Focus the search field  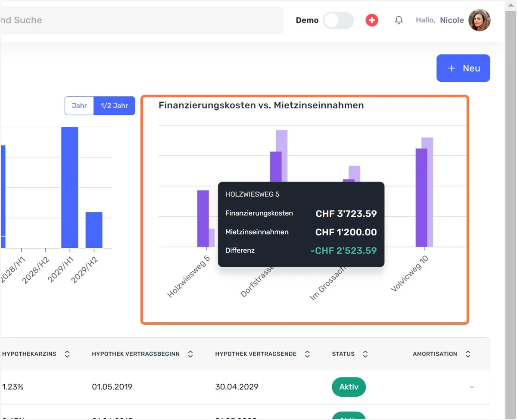pos(141,20)
